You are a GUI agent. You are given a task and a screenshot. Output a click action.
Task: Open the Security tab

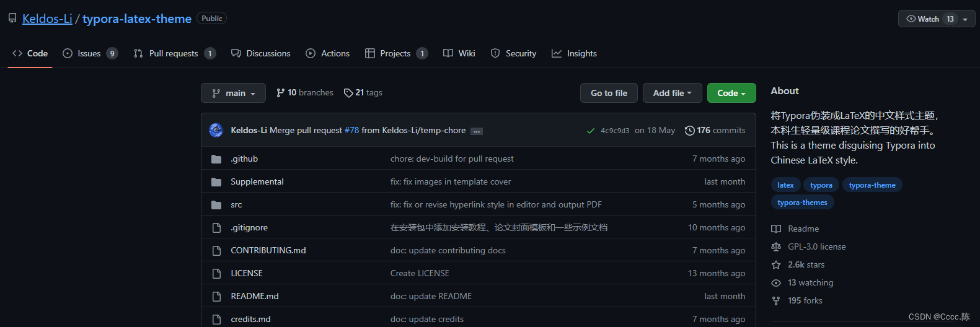[513, 53]
